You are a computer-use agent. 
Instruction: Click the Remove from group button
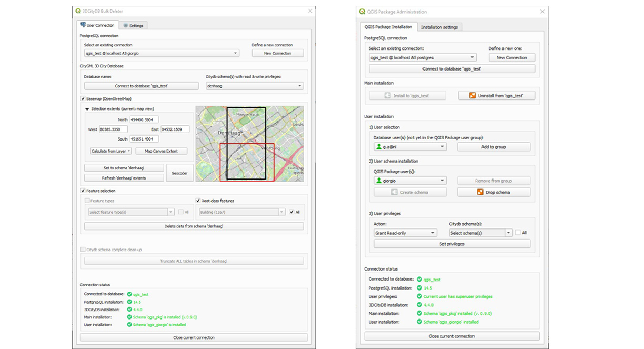click(494, 181)
